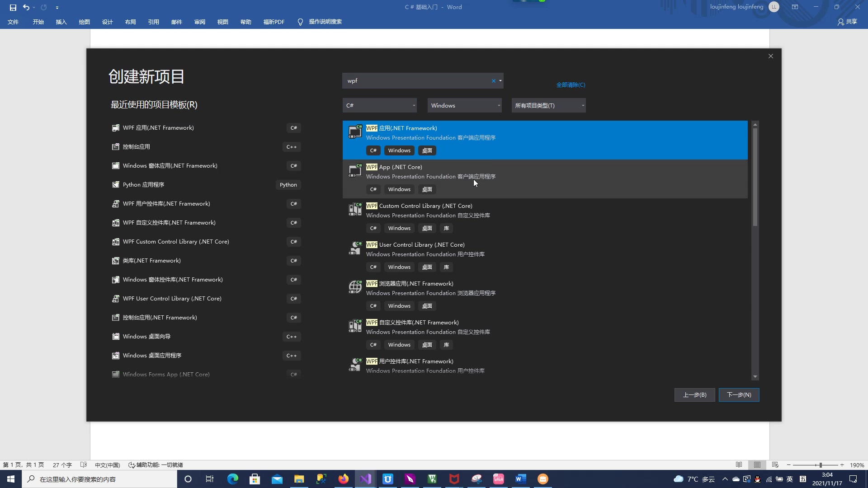
Task: Select WPF App (.NET Core) template
Action: [x=545, y=178]
